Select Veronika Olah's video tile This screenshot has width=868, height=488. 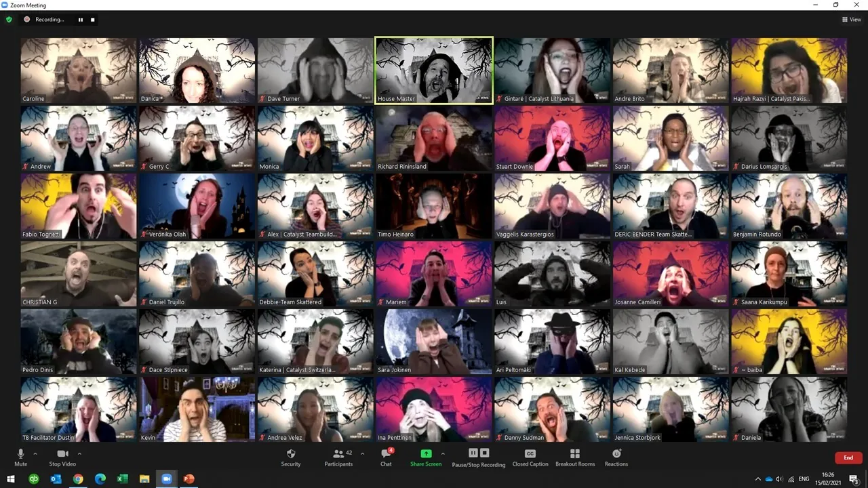197,206
